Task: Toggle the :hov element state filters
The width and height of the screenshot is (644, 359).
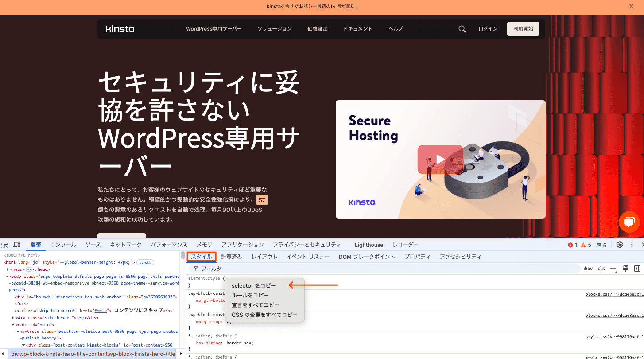Action: pos(588,268)
